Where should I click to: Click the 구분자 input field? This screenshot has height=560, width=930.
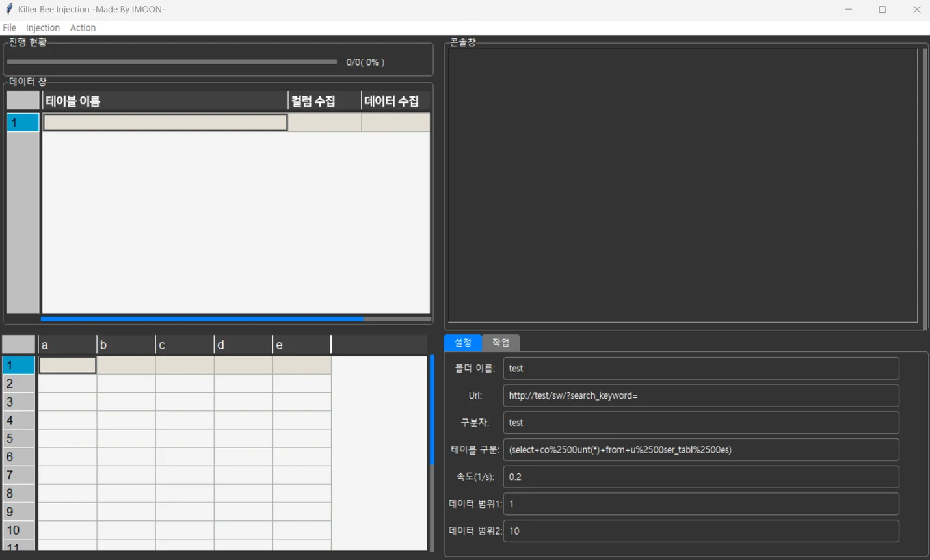point(701,423)
